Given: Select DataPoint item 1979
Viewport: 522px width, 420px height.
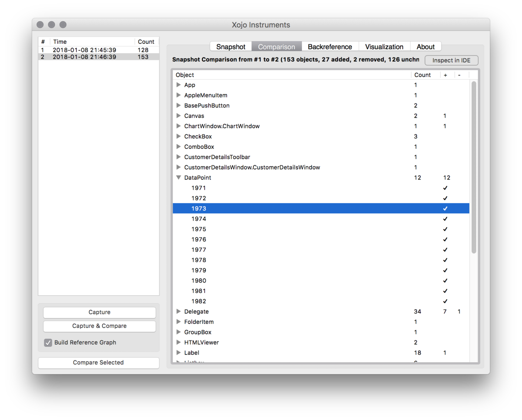Looking at the screenshot, I should pyautogui.click(x=321, y=270).
